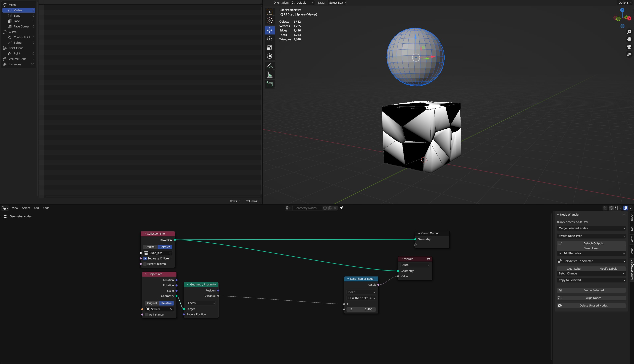634x364 pixels.
Task: Click Delete Unused Nodes button
Action: [x=591, y=306]
